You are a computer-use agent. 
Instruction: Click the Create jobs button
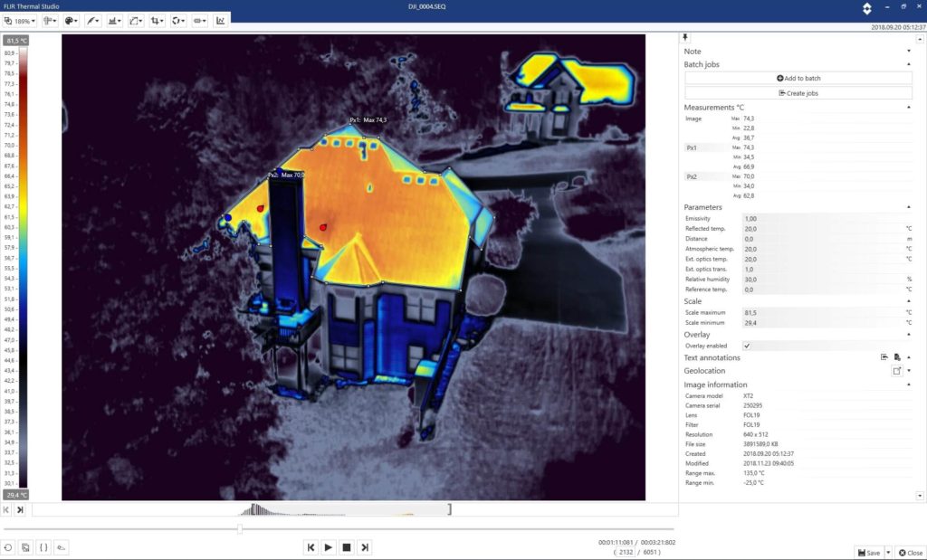(x=798, y=93)
